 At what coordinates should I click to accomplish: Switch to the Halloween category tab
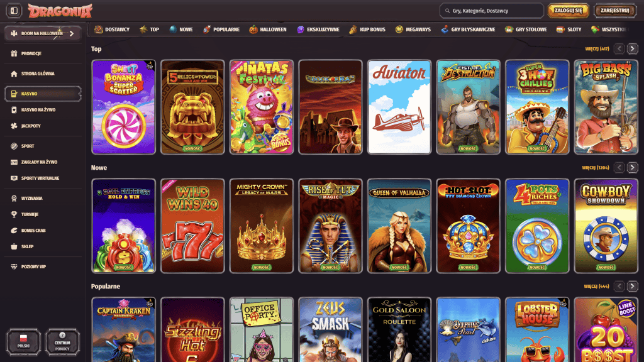pyautogui.click(x=268, y=30)
